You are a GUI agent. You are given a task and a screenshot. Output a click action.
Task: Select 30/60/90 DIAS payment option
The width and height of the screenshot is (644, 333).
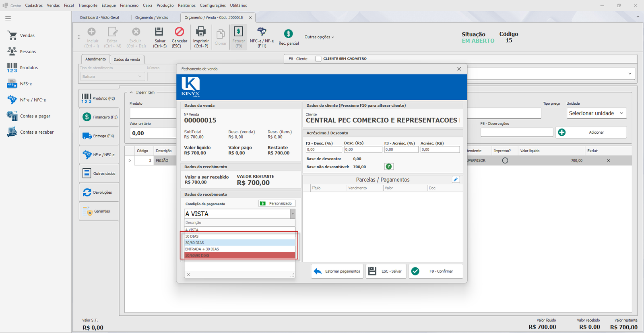[x=239, y=256]
